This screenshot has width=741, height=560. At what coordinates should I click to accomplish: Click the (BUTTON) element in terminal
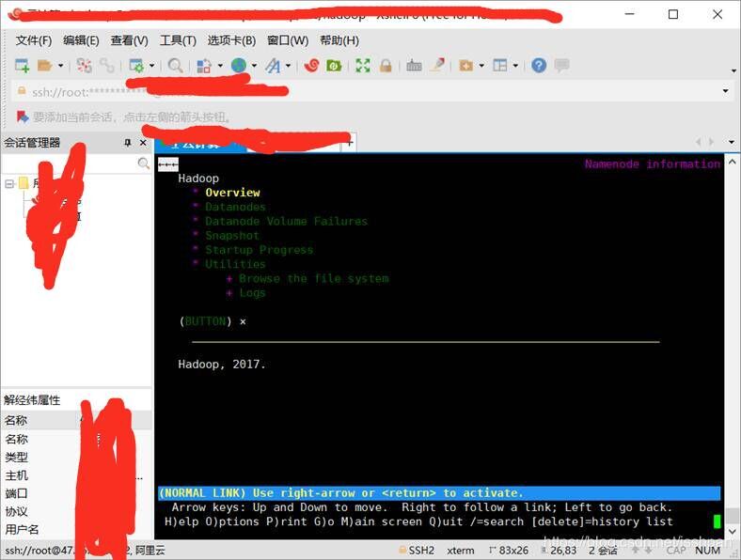pyautogui.click(x=206, y=321)
